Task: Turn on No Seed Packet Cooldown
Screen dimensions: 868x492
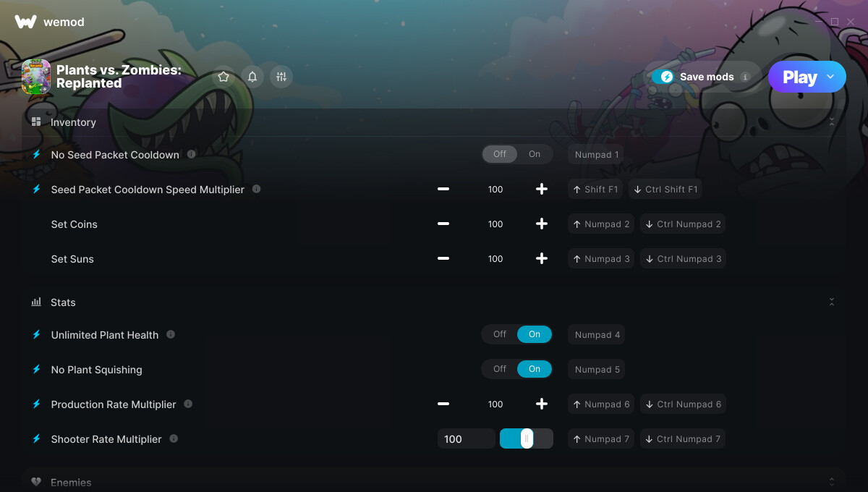Action: [535, 154]
